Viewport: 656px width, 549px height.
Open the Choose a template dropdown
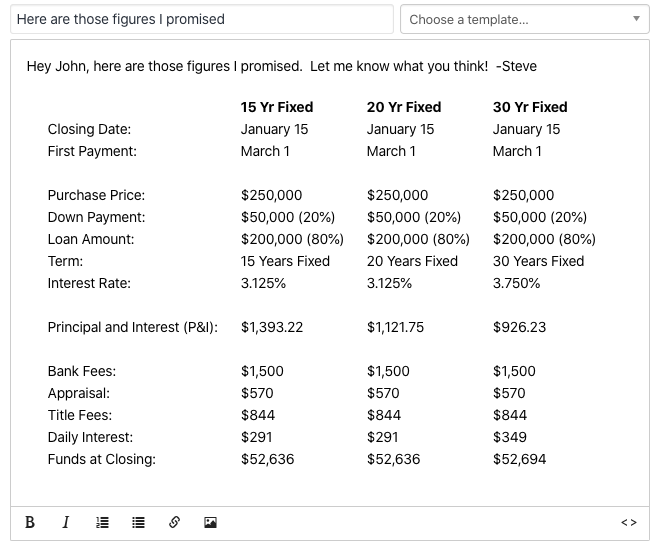click(x=525, y=19)
